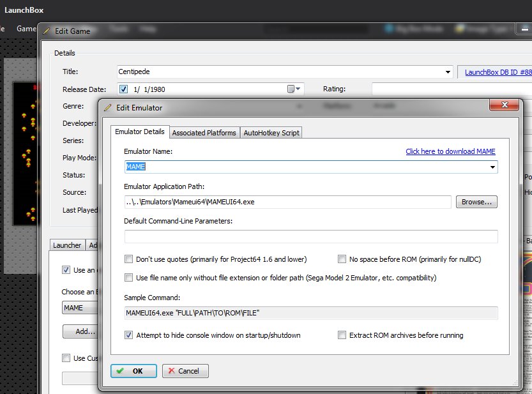Enable Extract ROM archives before running
The width and height of the screenshot is (532, 394).
point(342,335)
